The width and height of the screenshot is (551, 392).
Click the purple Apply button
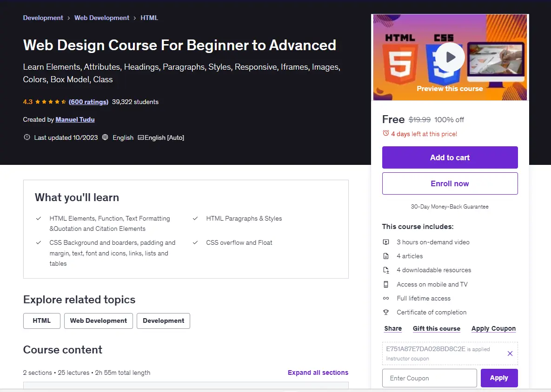[x=499, y=378]
